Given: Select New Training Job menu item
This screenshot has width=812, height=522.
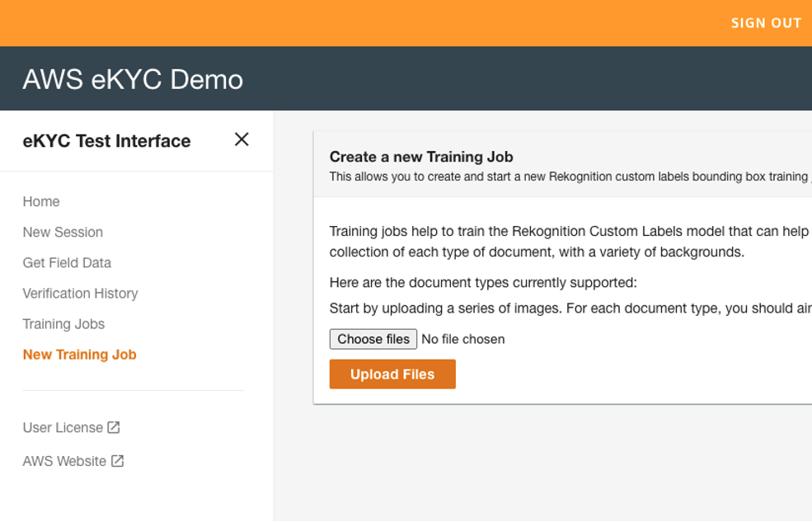Looking at the screenshot, I should 80,355.
